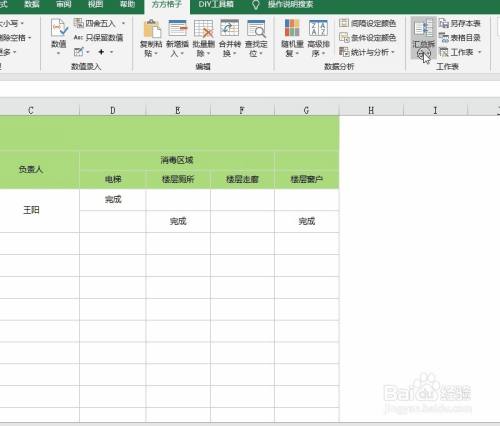The width and height of the screenshot is (500, 426).
Task: Select the 完成 cell under 楼层厕所
Action: [x=178, y=221]
